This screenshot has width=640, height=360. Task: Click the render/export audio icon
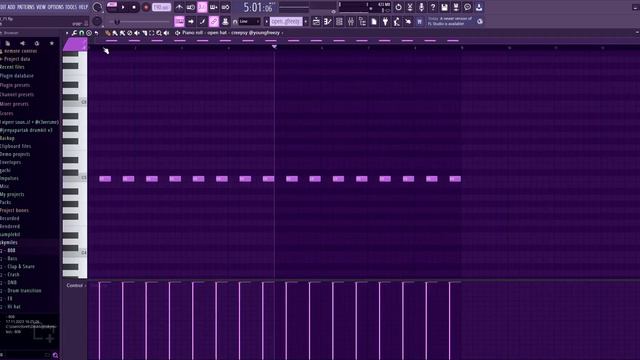[x=456, y=7]
